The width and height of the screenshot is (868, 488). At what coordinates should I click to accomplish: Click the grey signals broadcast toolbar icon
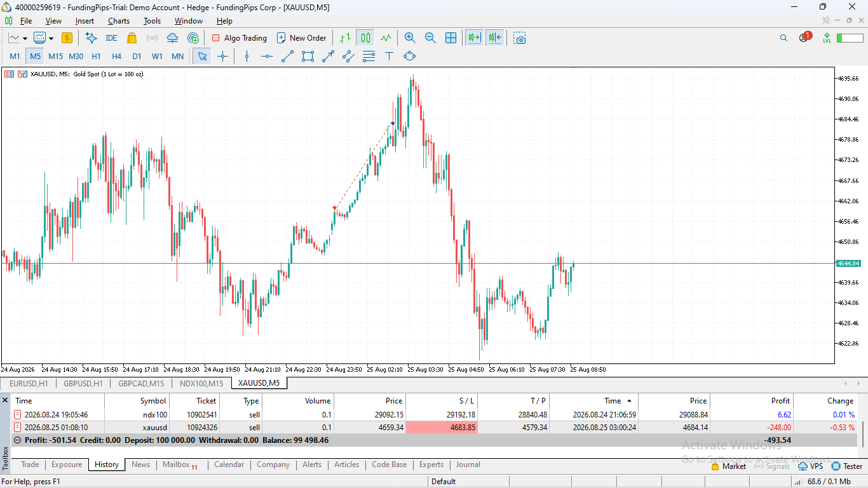tap(152, 38)
